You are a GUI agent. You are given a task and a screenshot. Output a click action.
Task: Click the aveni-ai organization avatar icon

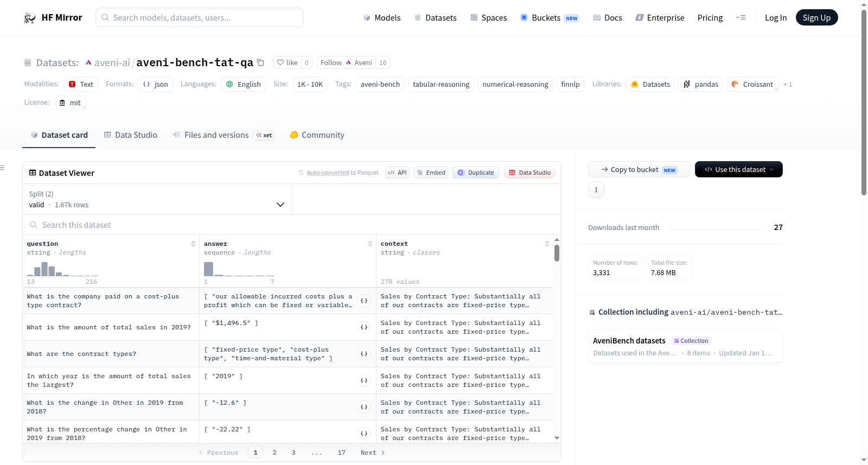tap(88, 63)
